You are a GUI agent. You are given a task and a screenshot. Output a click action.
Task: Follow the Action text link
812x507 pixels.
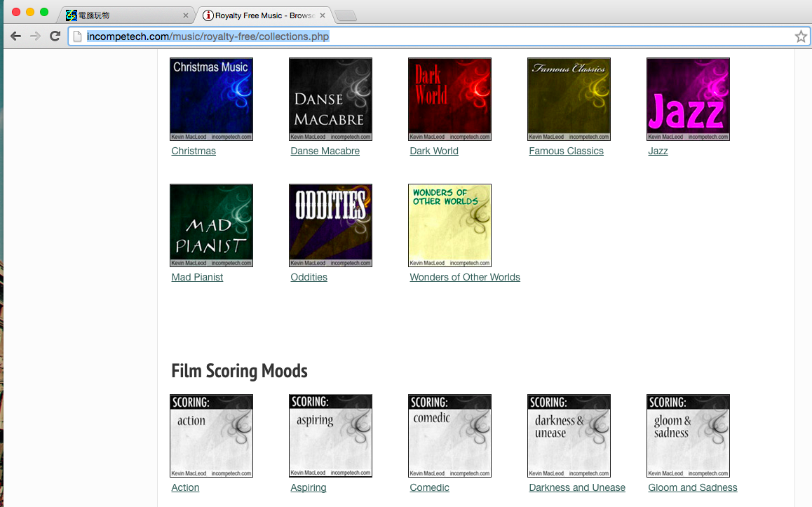(185, 487)
